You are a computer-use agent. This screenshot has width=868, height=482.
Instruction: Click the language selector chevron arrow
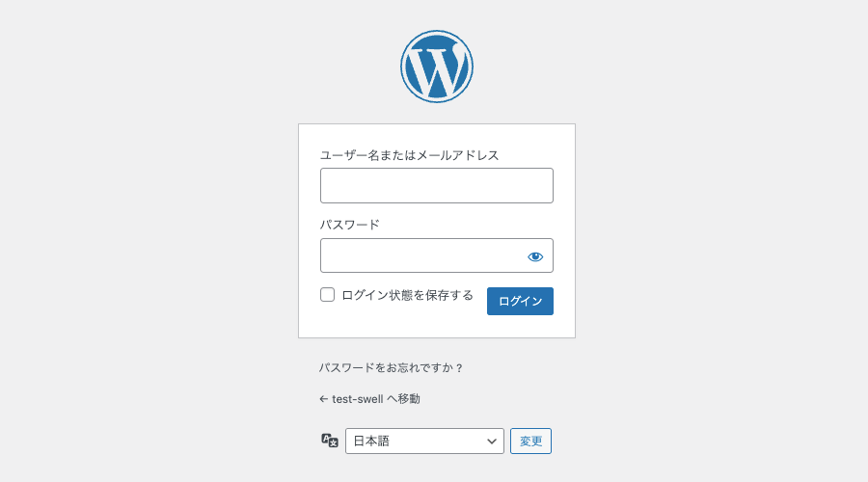tap(492, 442)
